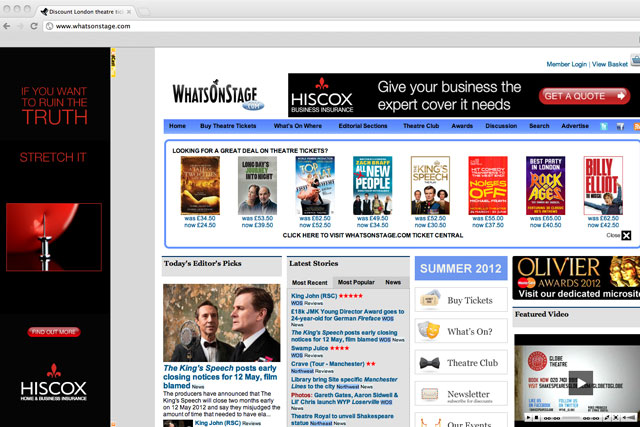Close the Discount London theatre tab
The width and height of the screenshot is (640, 427).
coord(129,12)
